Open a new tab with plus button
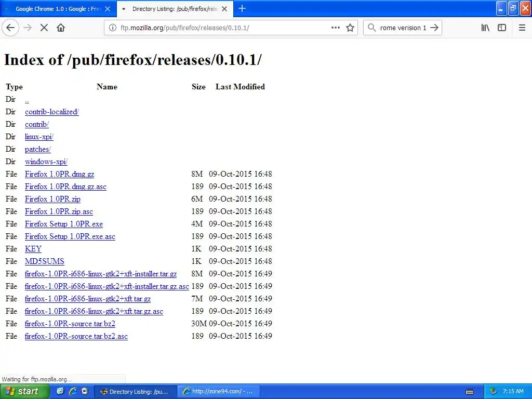 [242, 8]
